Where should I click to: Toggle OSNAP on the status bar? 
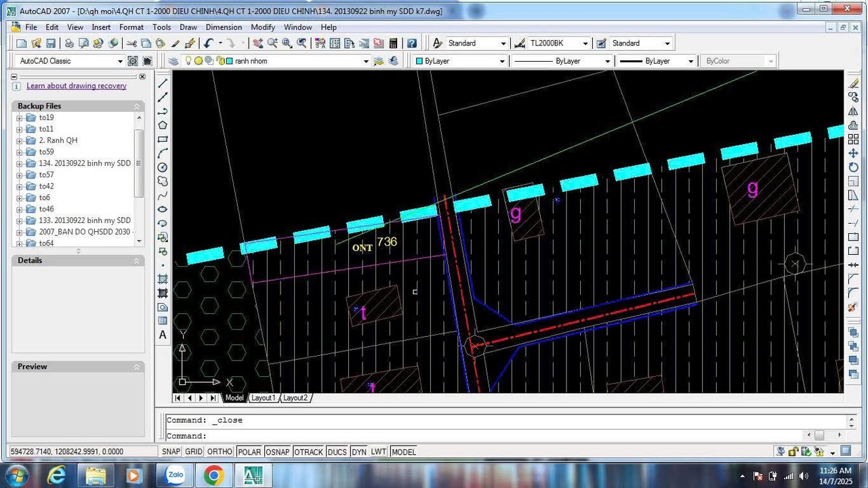(x=277, y=451)
